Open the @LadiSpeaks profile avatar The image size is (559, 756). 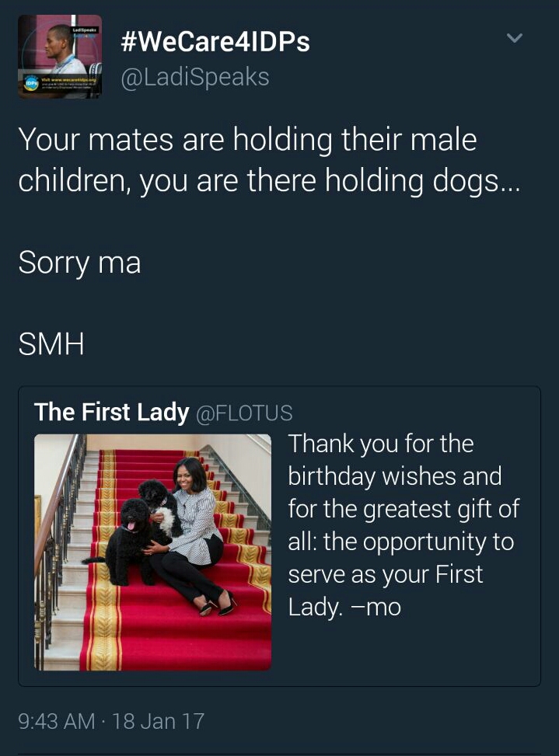click(60, 57)
